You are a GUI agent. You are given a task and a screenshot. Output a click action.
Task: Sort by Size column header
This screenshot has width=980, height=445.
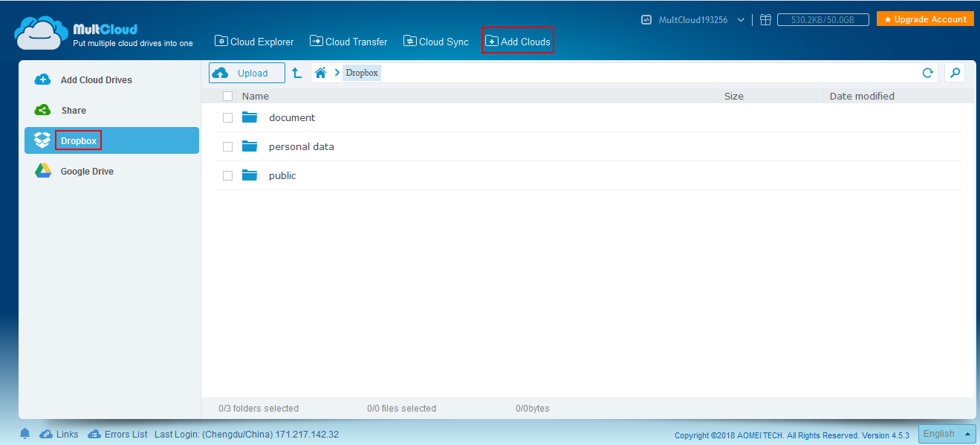tap(734, 96)
